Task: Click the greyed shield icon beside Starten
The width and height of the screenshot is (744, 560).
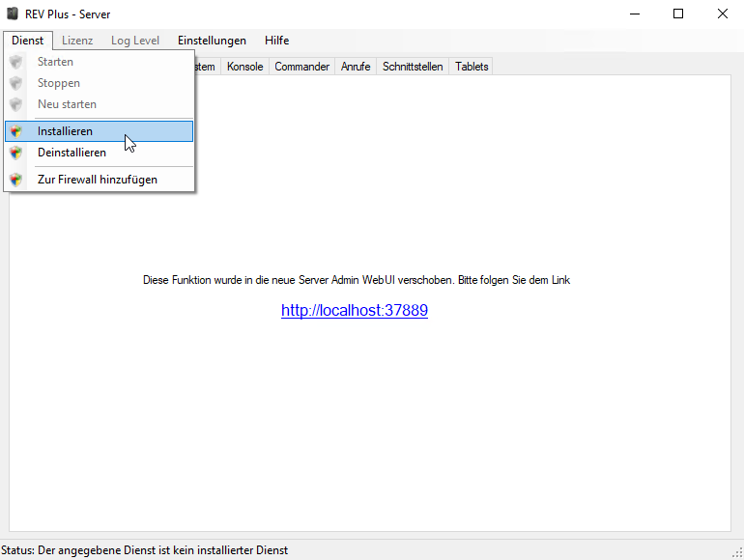Action: pyautogui.click(x=15, y=62)
